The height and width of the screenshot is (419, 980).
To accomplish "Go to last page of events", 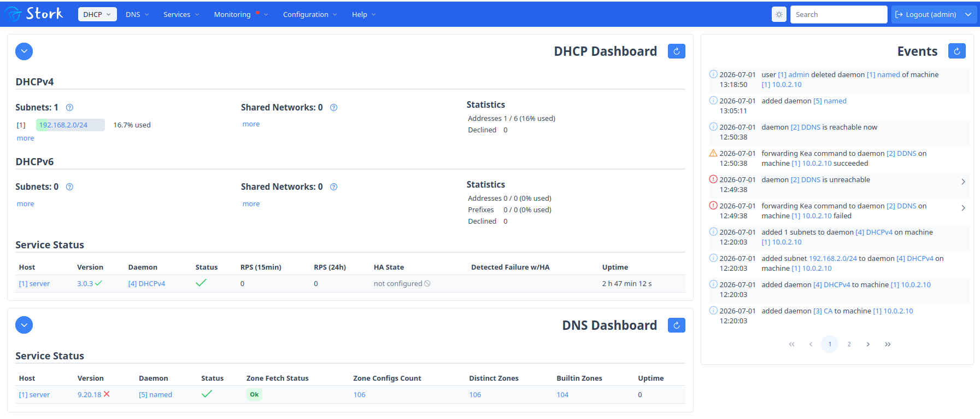I will click(x=888, y=344).
